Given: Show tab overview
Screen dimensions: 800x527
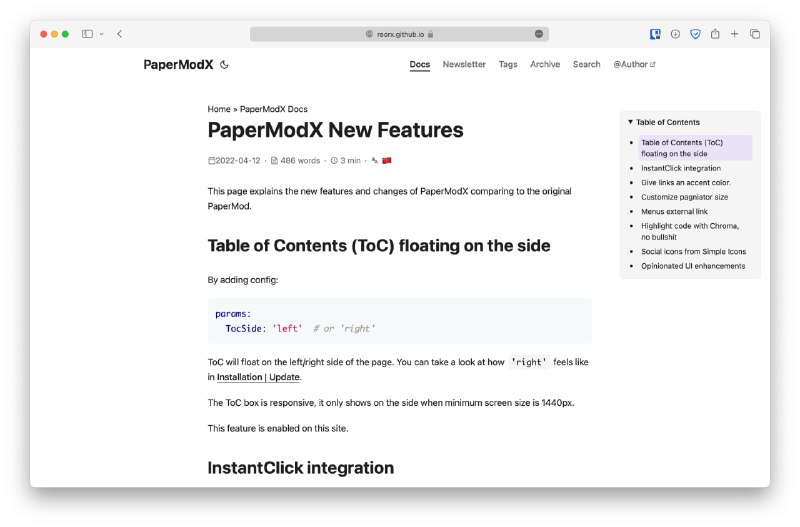Looking at the screenshot, I should (755, 34).
